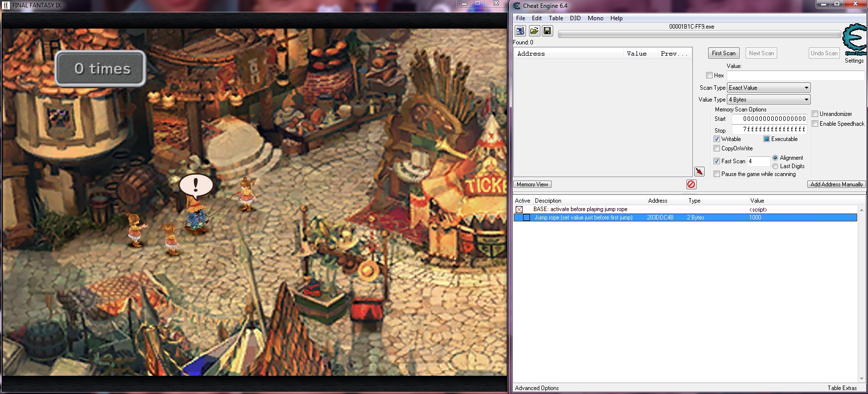
Task: Click the Cheat Engine title bar icon
Action: coord(517,6)
